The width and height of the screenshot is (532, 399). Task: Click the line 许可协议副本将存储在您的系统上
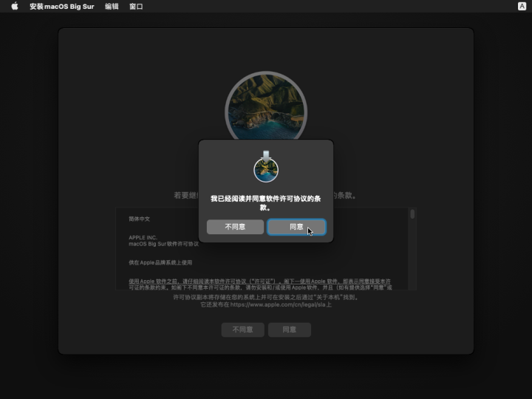pos(266,297)
